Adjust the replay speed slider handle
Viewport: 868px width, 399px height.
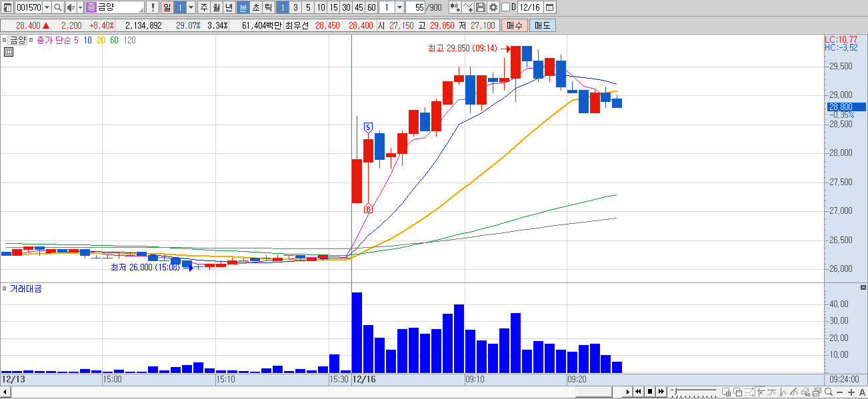pos(675,391)
